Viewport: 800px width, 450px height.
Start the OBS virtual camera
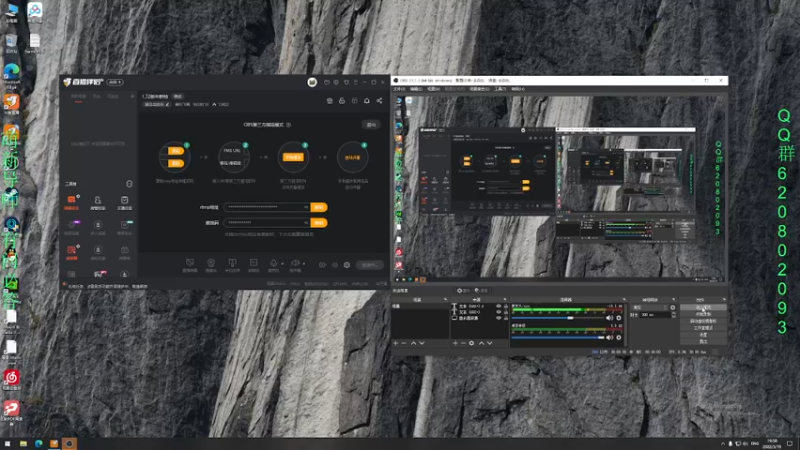pyautogui.click(x=703, y=321)
